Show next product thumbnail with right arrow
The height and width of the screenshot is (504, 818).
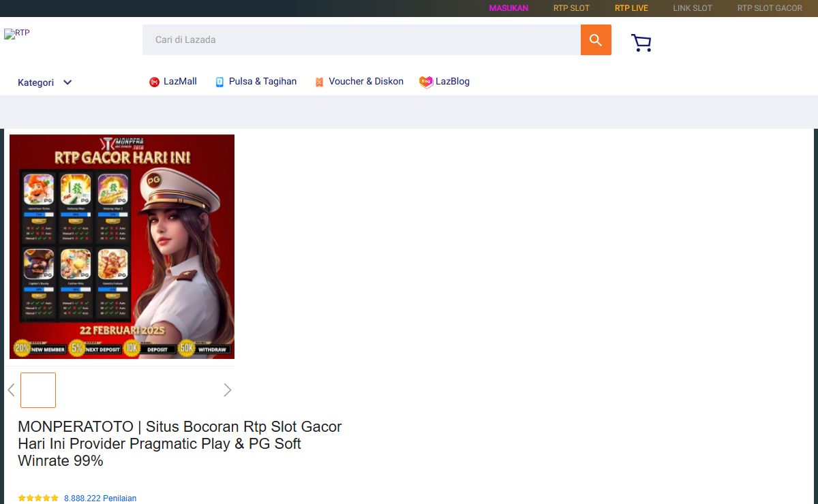point(228,390)
